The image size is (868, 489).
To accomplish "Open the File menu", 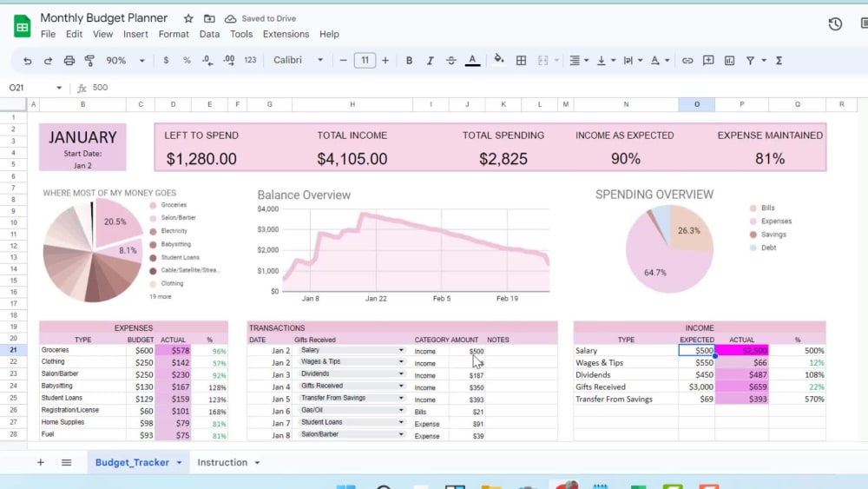I will (48, 35).
